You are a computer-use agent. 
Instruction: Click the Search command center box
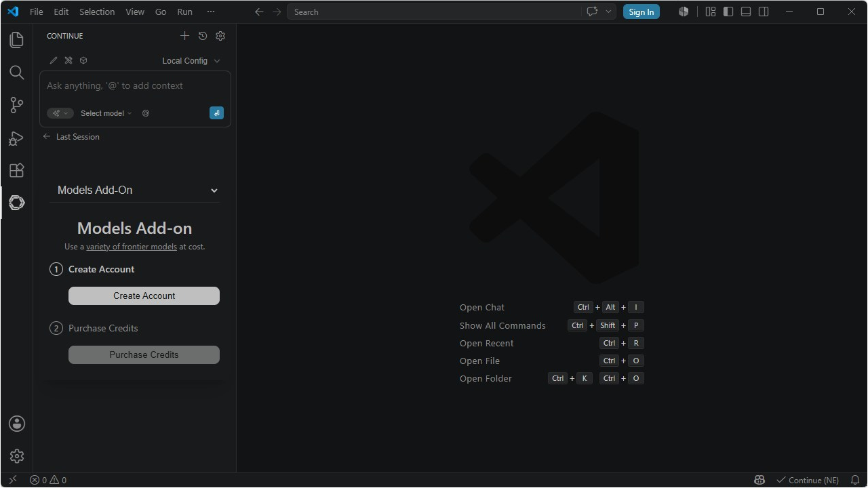pos(434,12)
